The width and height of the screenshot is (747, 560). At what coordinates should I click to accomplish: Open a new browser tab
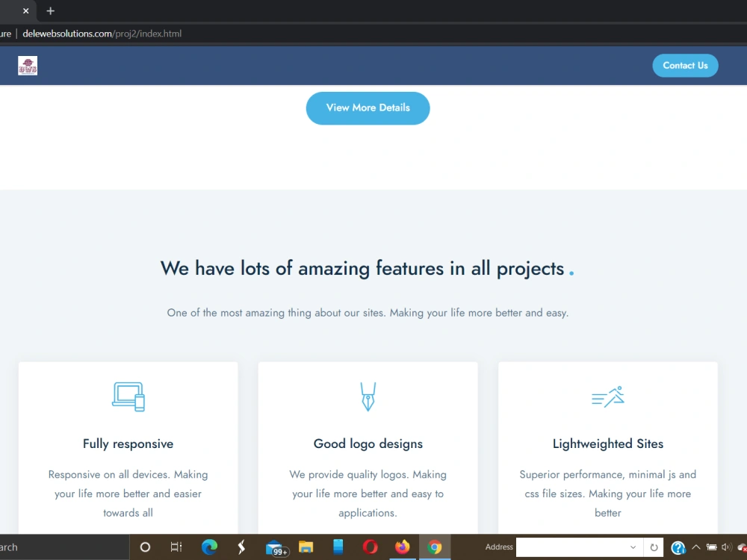click(x=51, y=10)
